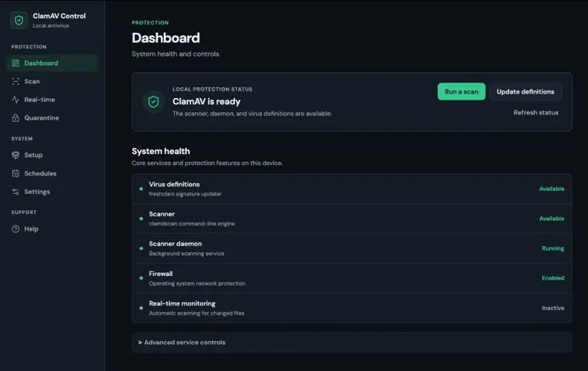Click the Run a scan button

point(461,92)
